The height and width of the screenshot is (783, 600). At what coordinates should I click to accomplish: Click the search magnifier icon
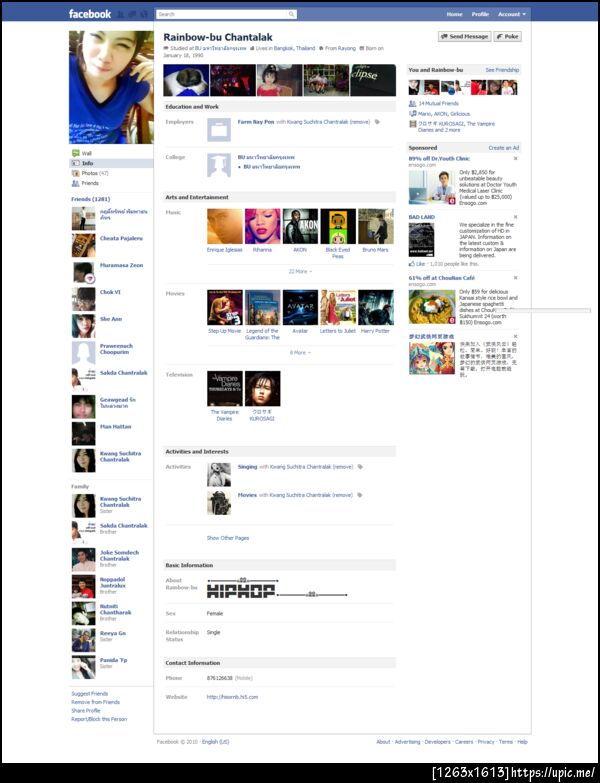[292, 14]
